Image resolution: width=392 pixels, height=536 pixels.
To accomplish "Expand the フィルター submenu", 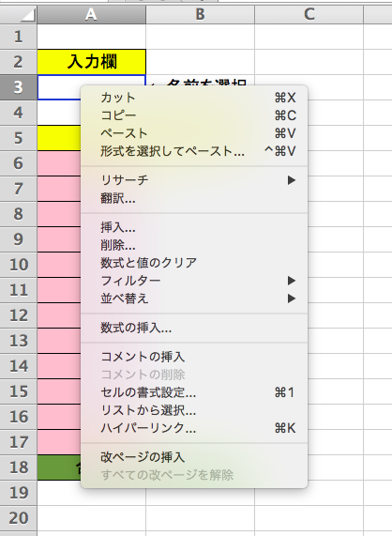I will tap(194, 281).
